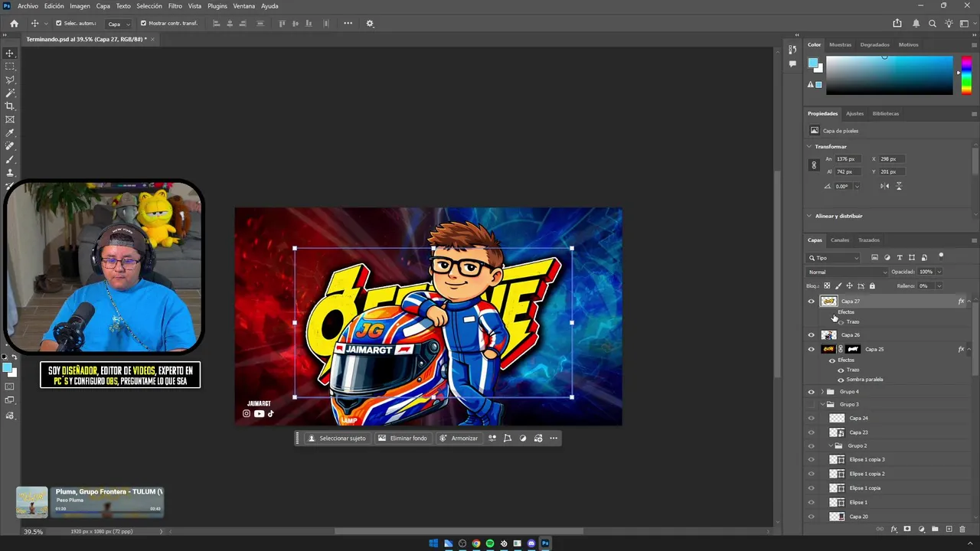Screen dimensions: 980x551
Task: Toggle Mostrar contr. transf. checkbox
Action: click(x=143, y=24)
